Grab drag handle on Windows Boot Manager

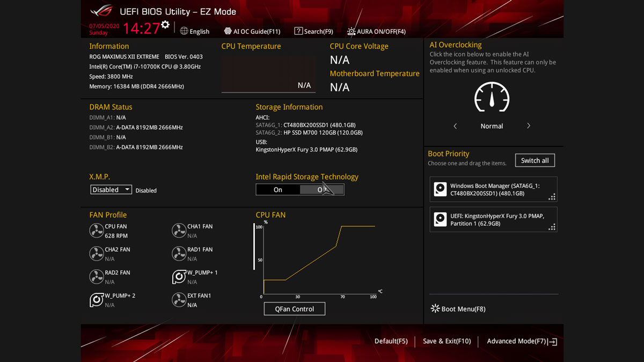coord(552,197)
